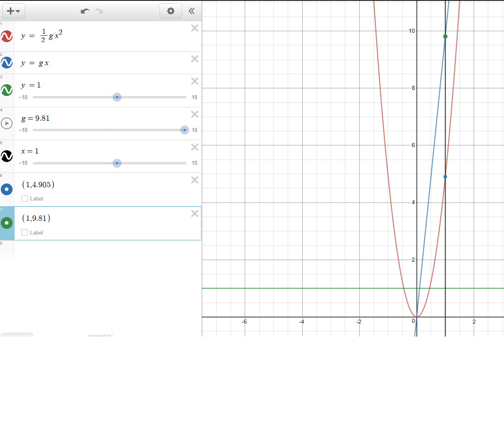This screenshot has width=504, height=437.
Task: Hide the red parabola curve icon
Action: [x=7, y=36]
